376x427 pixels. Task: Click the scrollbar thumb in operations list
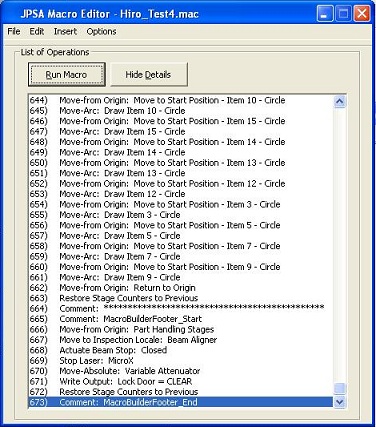tap(340, 388)
